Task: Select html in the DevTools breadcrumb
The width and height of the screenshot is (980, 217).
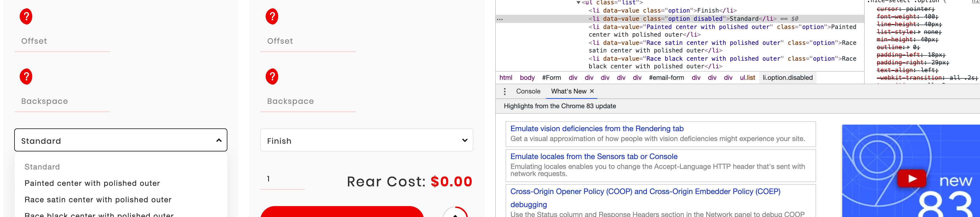Action: click(506, 78)
